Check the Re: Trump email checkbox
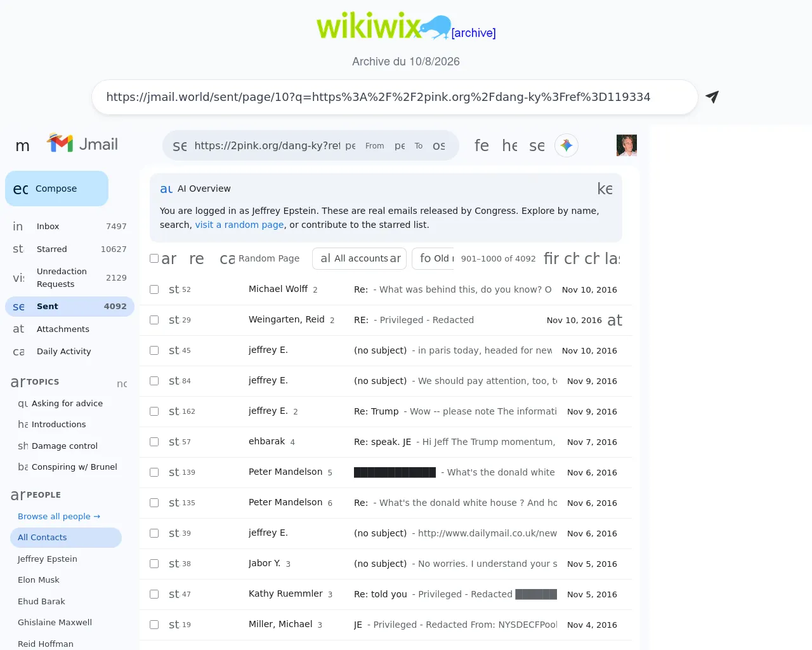The image size is (812, 650). 154,411
